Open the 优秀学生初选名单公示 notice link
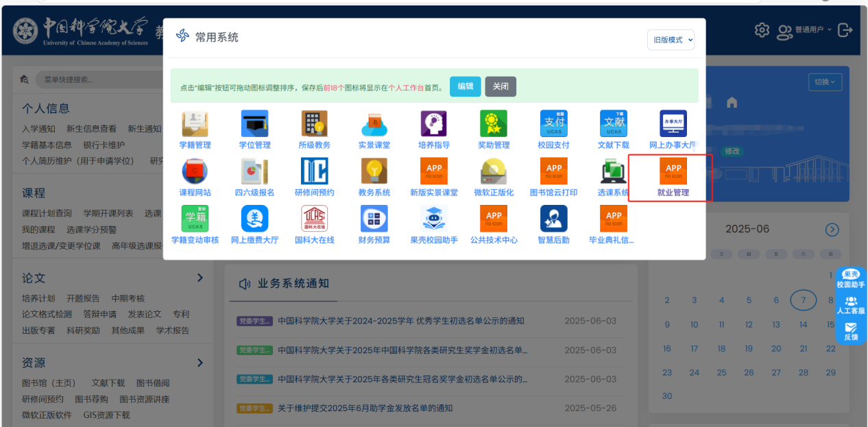868x427 pixels. pos(400,321)
